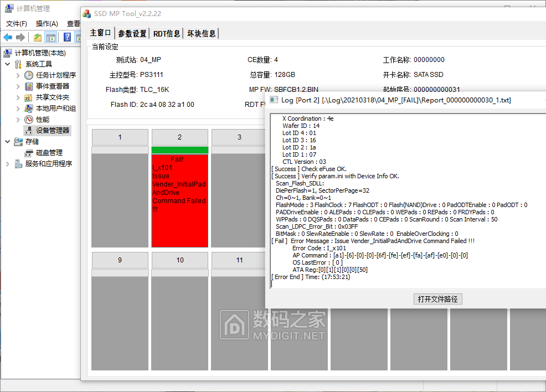
Task: Click the red Fail status panel of port 2
Action: coord(179,201)
